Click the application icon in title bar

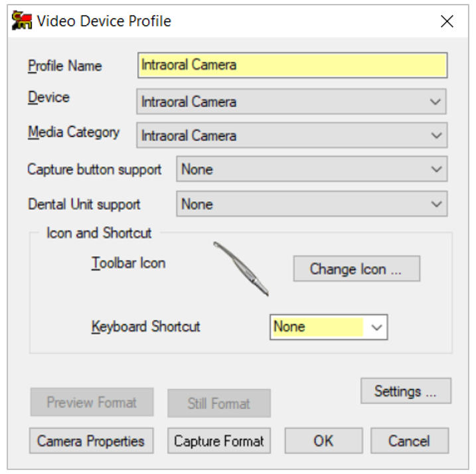pos(23,21)
